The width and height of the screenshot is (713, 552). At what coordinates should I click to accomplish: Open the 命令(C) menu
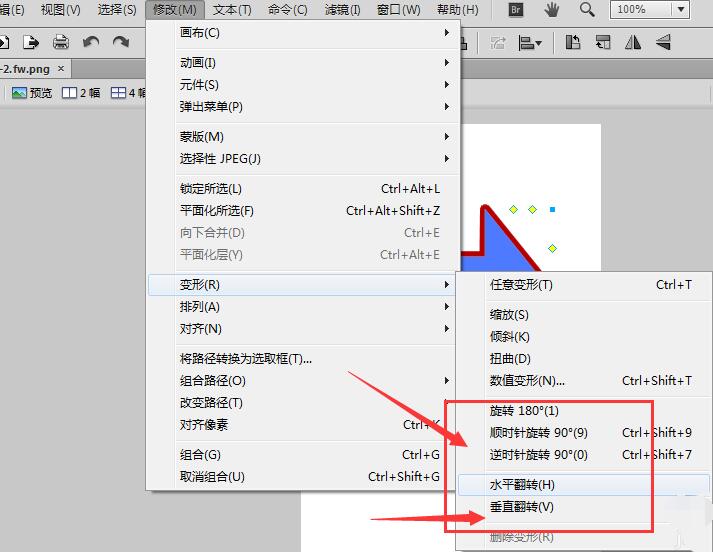[x=288, y=10]
